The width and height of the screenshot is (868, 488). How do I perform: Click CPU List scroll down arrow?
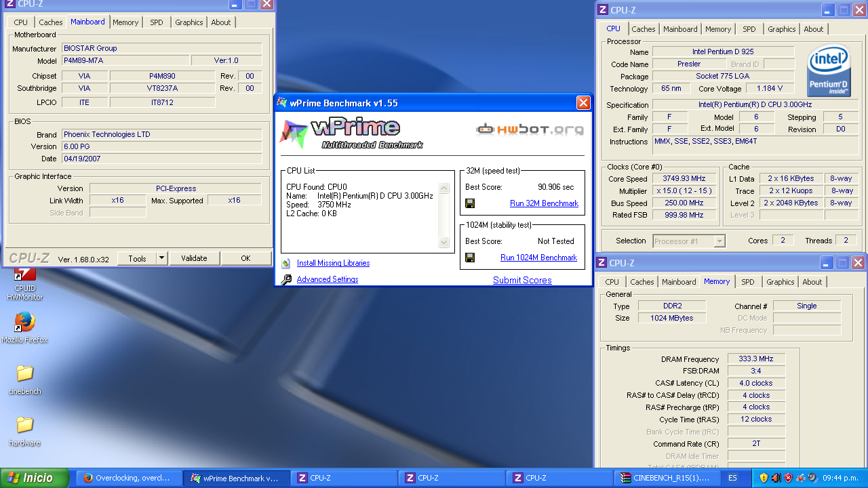point(444,243)
